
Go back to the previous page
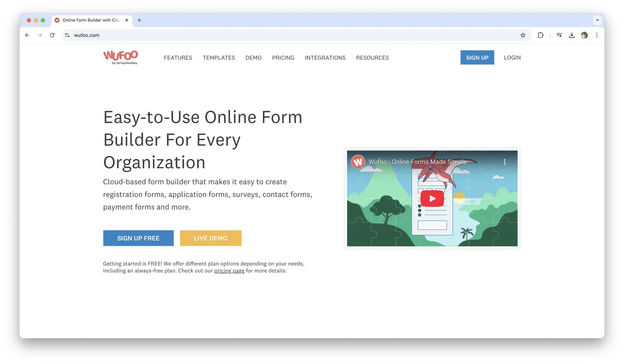click(x=27, y=35)
